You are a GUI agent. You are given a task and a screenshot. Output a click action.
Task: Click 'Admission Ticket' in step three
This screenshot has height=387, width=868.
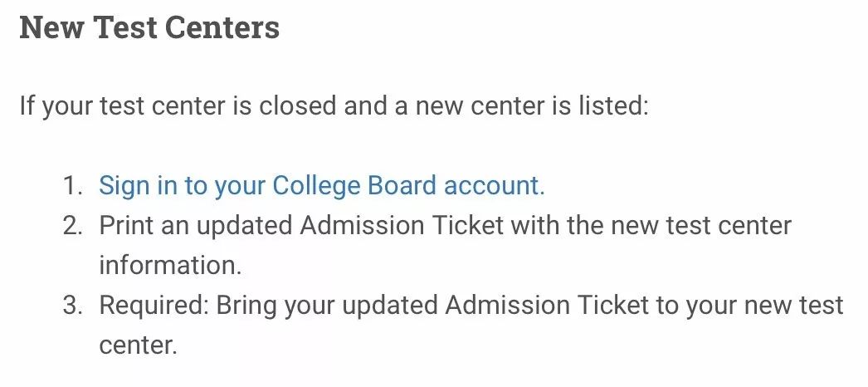(x=546, y=306)
